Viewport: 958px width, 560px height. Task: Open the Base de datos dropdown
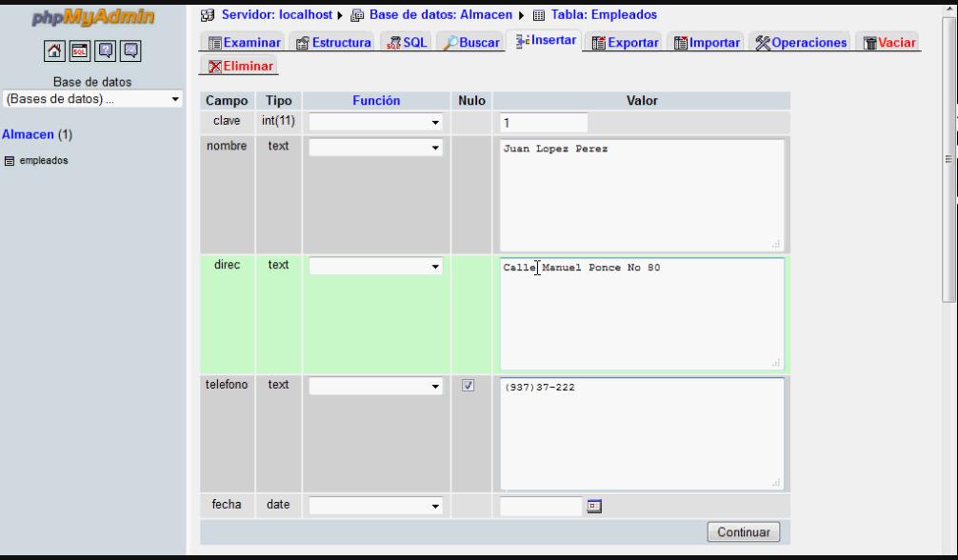pyautogui.click(x=93, y=99)
